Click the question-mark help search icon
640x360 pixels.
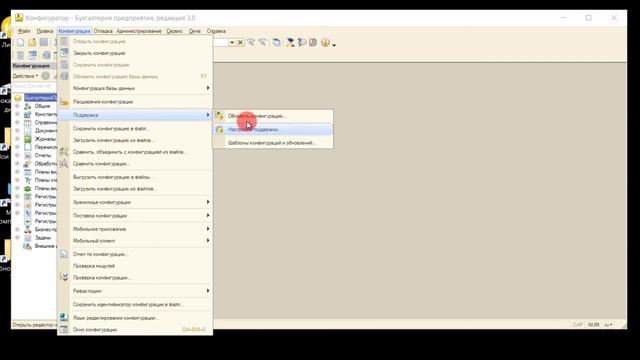(x=302, y=42)
